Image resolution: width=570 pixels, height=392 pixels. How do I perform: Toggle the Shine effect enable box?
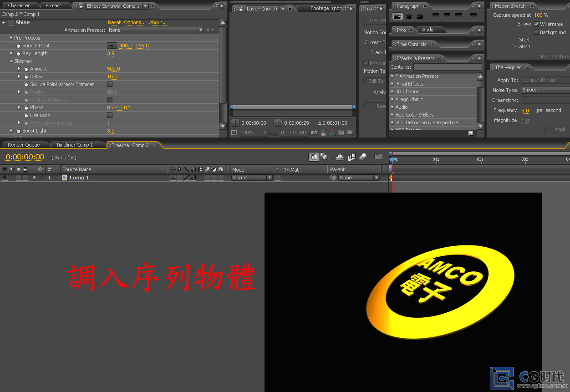(11, 22)
